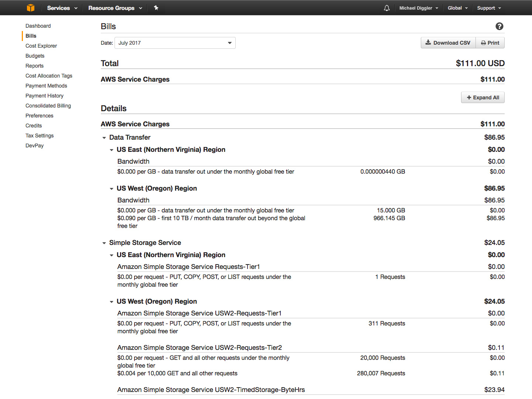Collapse US West (Oregon) under Data Transfer
The image size is (532, 399).
pos(112,189)
